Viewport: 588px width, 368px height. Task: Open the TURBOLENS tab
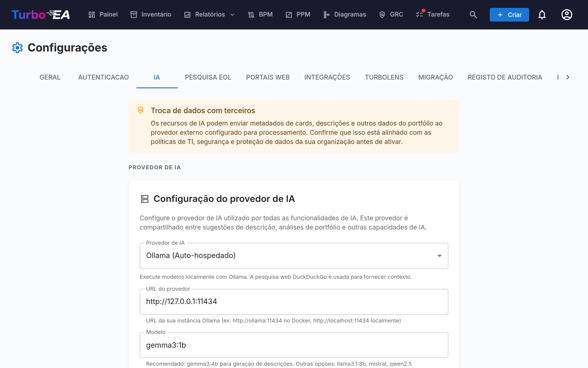coord(384,77)
